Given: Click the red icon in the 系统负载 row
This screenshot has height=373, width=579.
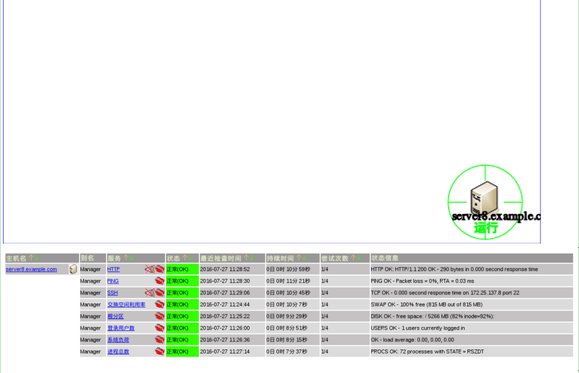Looking at the screenshot, I should [x=160, y=340].
